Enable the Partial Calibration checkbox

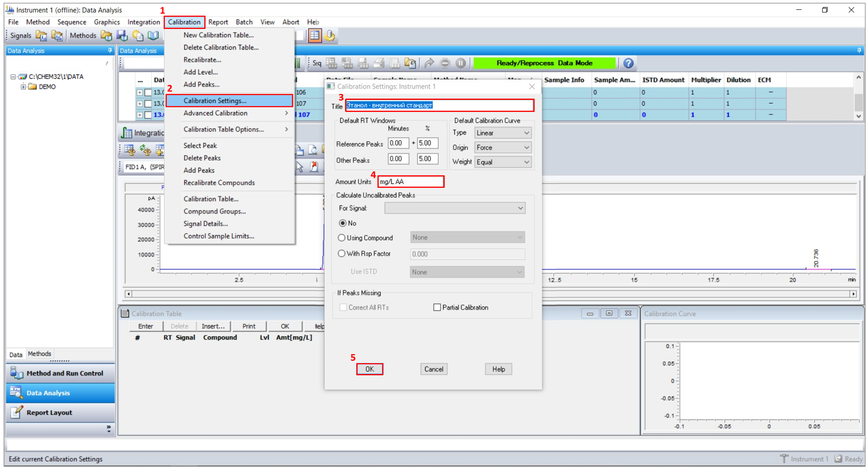tap(437, 307)
